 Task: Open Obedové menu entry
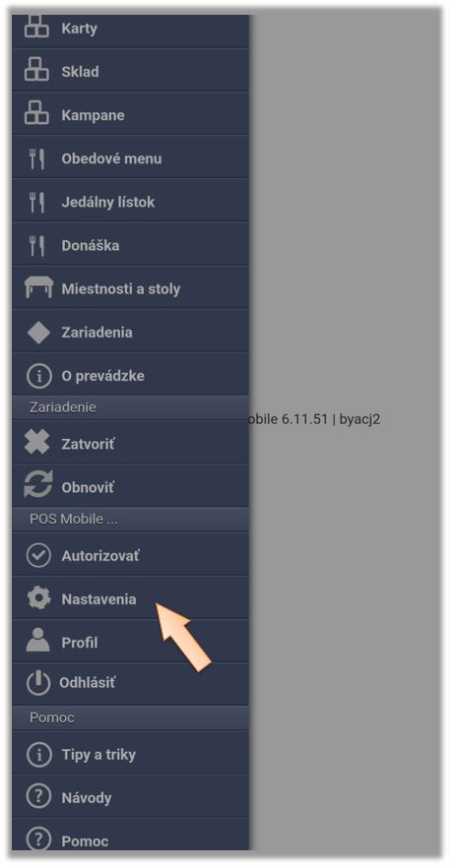pos(130,158)
